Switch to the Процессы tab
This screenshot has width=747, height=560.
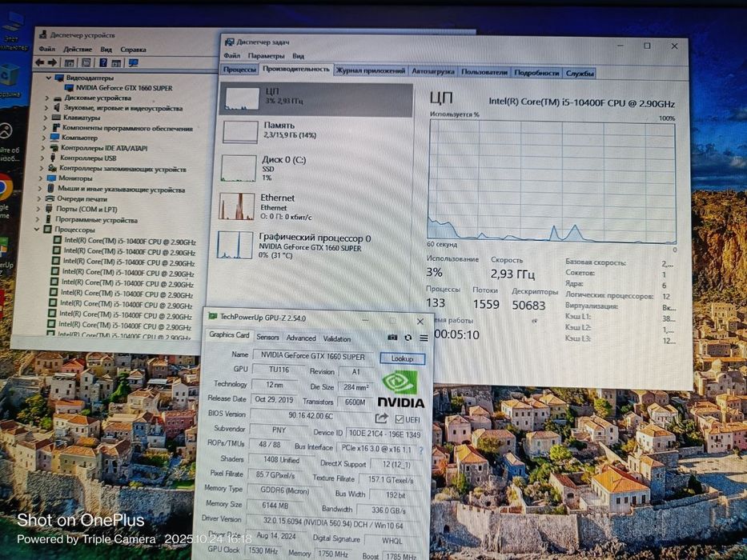point(239,70)
